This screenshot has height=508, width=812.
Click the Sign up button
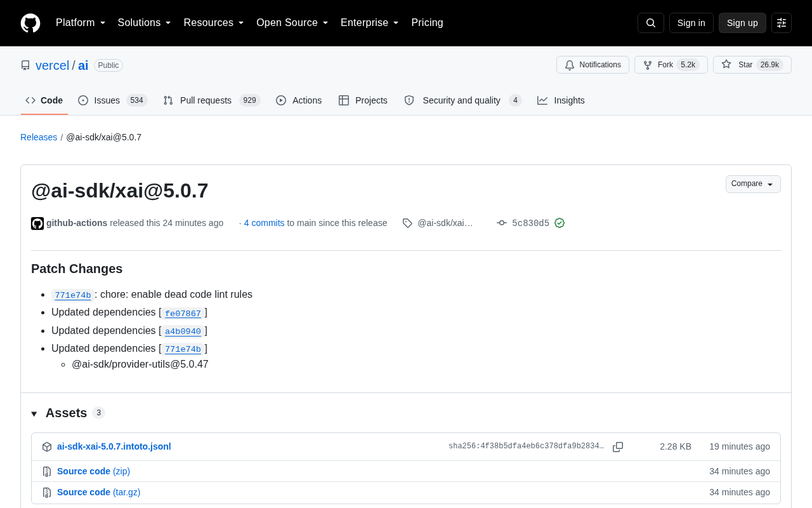pyautogui.click(x=742, y=23)
